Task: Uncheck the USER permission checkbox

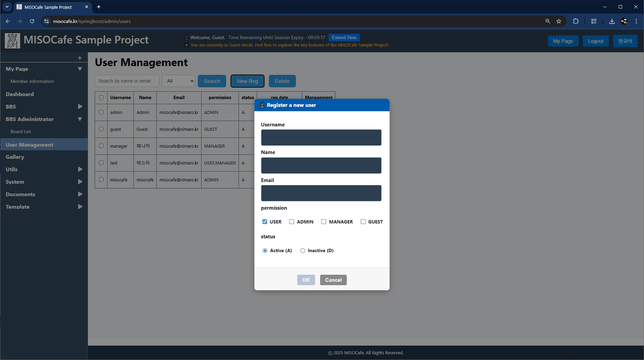Action: 265,221
